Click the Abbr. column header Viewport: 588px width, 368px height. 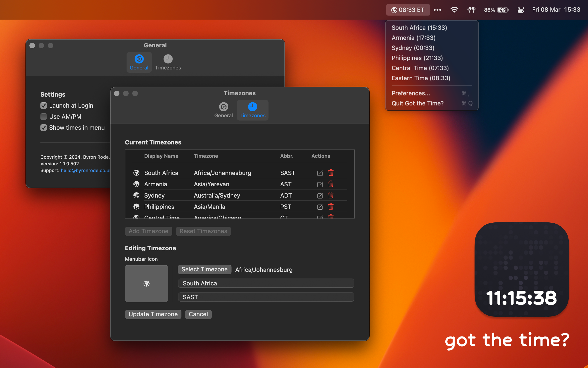tap(287, 156)
